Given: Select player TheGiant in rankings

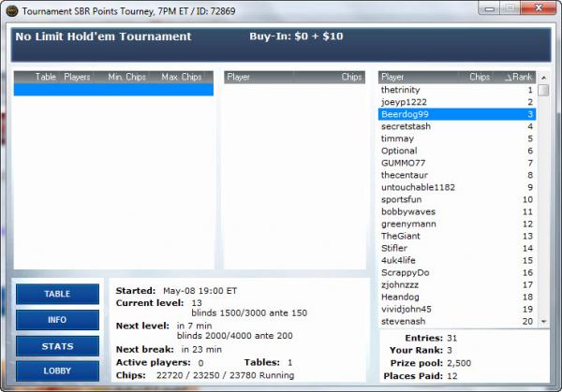Looking at the screenshot, I should tap(401, 236).
